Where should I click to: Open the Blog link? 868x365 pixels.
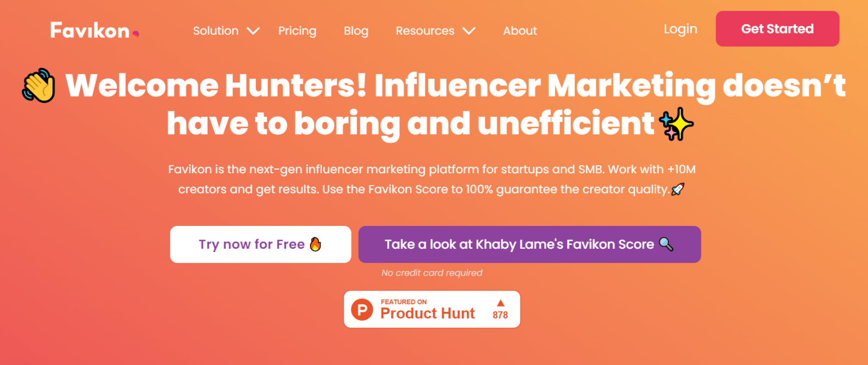(x=356, y=31)
